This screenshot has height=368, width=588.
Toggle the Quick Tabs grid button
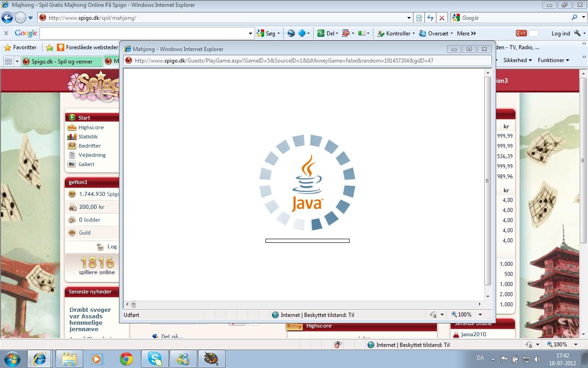pyautogui.click(x=8, y=61)
